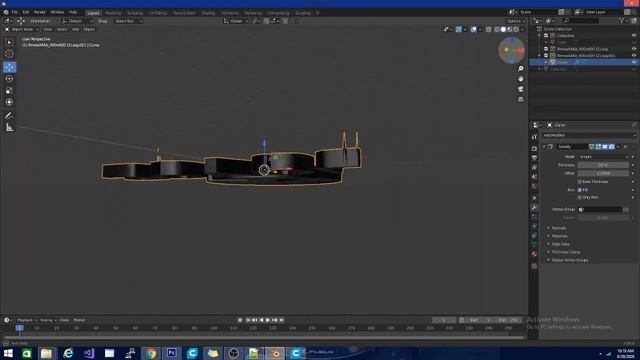Select the Measure tool
This screenshot has height=360, width=640.
point(9,128)
